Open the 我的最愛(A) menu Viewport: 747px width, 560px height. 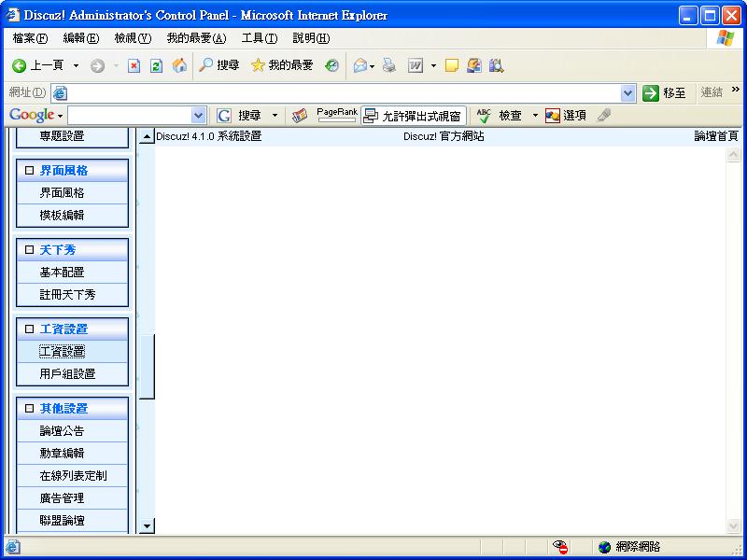196,38
